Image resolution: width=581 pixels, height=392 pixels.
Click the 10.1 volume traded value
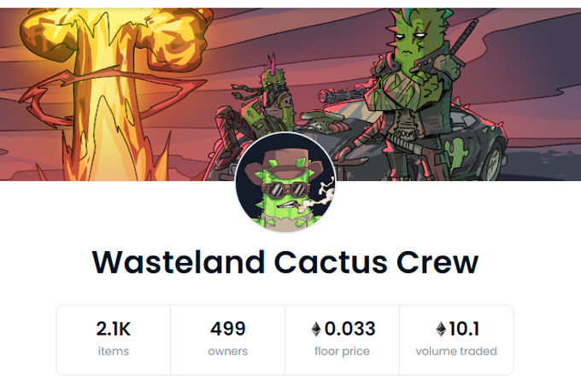pos(464,329)
